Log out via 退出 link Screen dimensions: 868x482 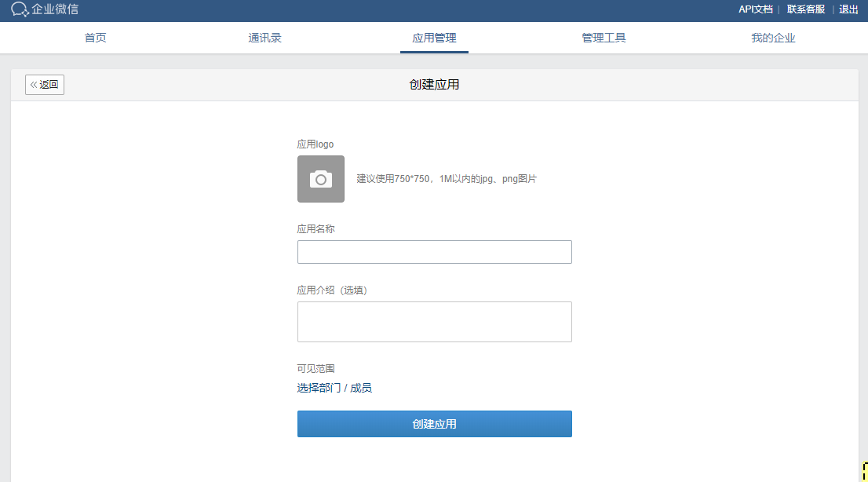pos(848,9)
